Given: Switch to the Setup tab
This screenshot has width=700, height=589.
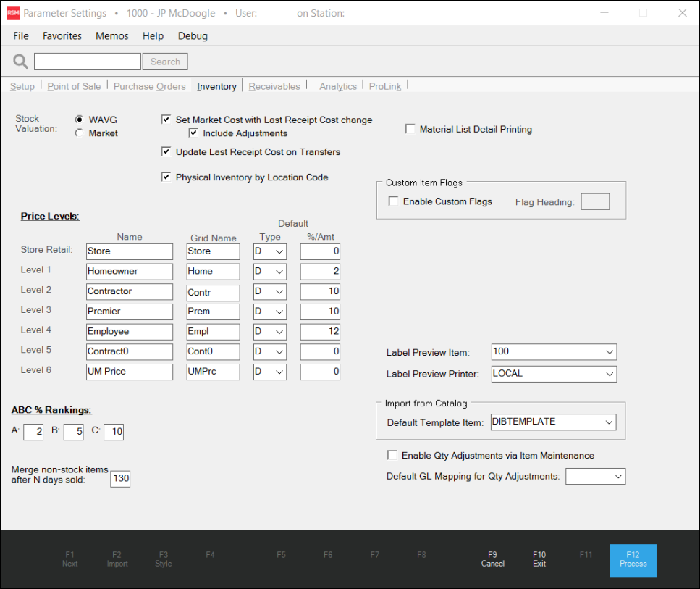Looking at the screenshot, I should click(22, 86).
